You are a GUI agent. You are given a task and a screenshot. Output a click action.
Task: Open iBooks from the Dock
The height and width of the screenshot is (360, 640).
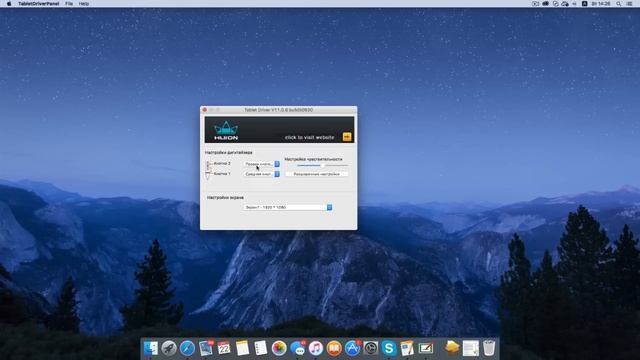coord(334,348)
